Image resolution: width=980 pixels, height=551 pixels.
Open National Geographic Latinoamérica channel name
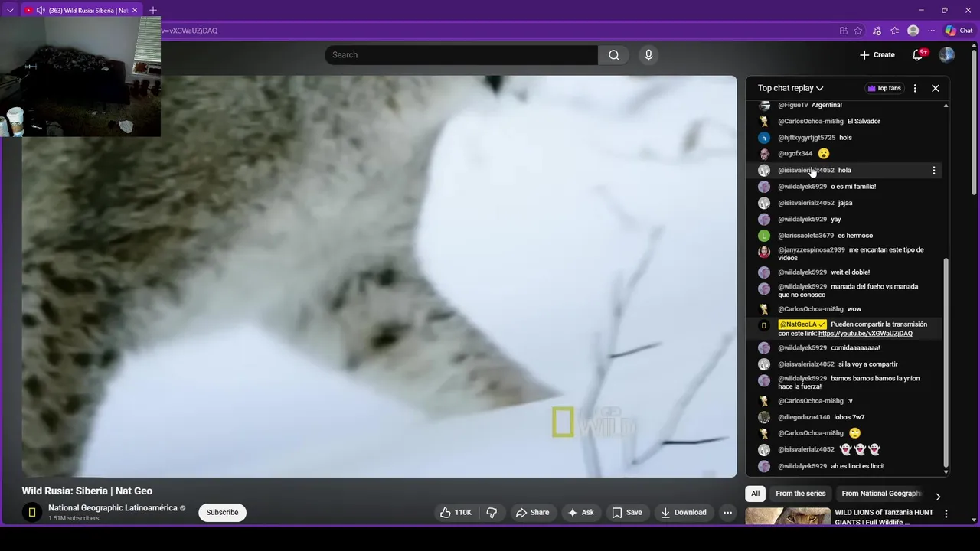point(113,508)
